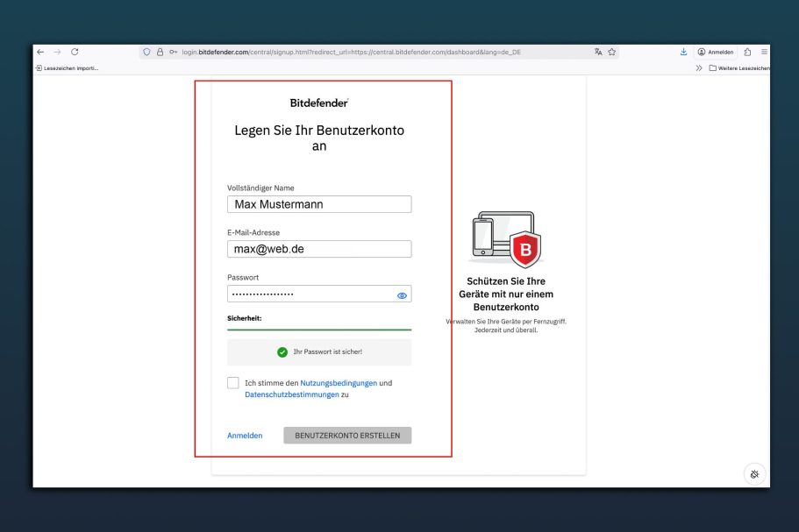Focus the address bar URL
The height and width of the screenshot is (532, 799).
351,52
